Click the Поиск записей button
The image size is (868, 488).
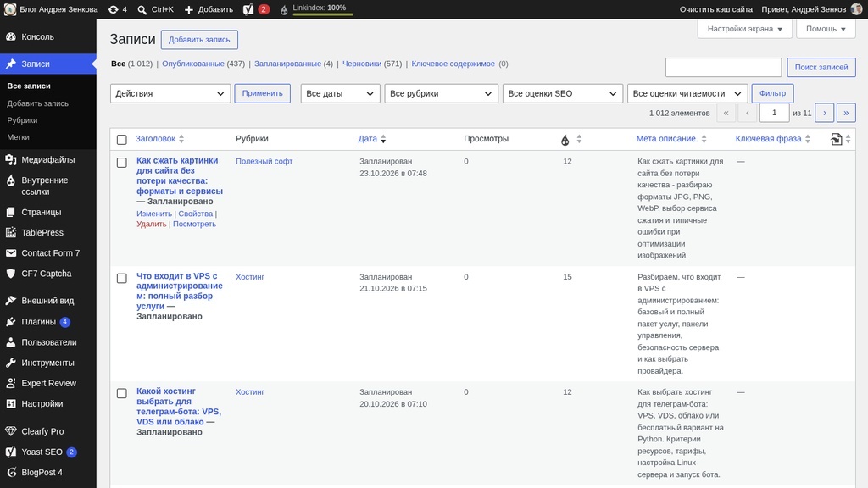tap(821, 67)
